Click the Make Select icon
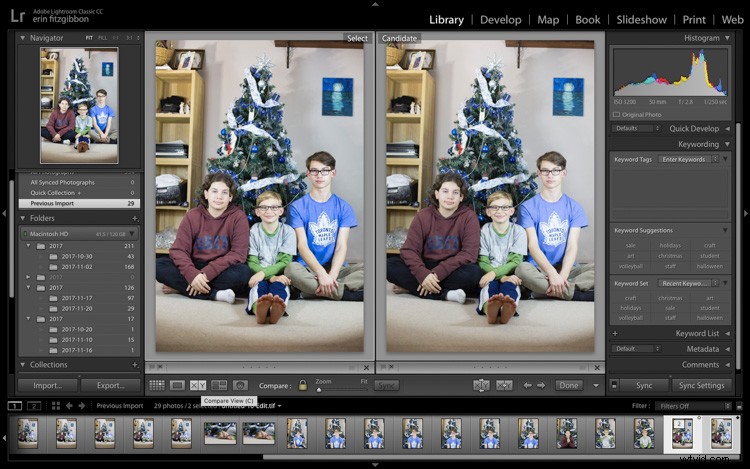Screen dimensions: 750x469 pos(504,385)
